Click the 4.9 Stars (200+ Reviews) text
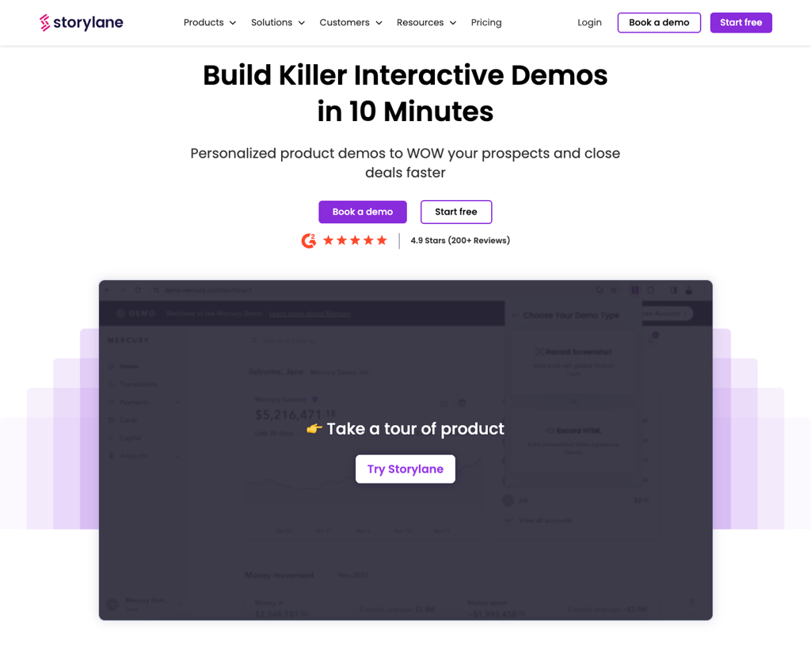Screen dimensions: 811x672 [460, 241]
